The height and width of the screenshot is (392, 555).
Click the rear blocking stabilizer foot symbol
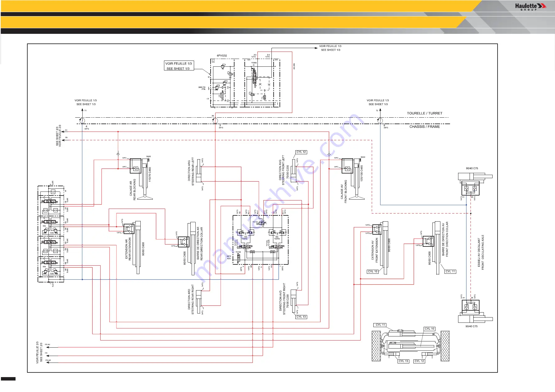pos(145,197)
